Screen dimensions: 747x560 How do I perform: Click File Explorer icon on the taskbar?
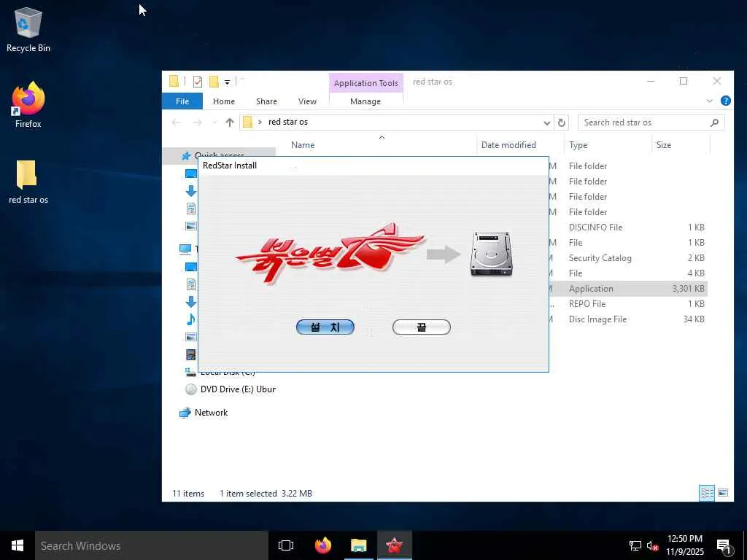359,545
